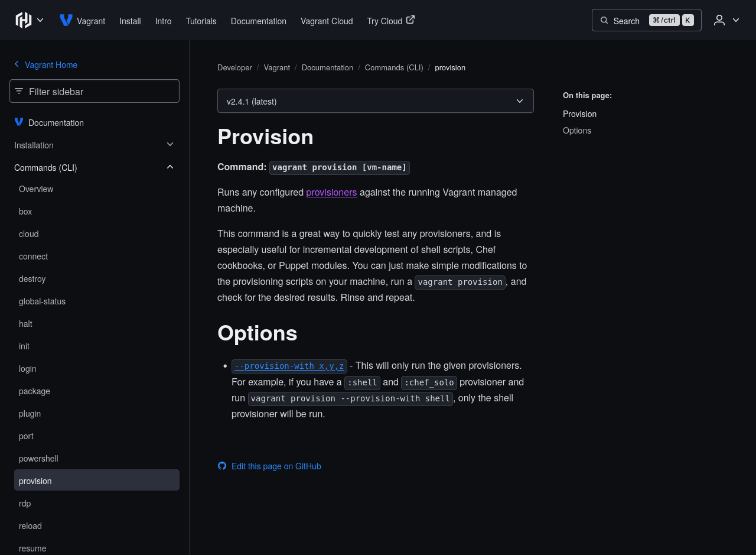The height and width of the screenshot is (555, 756).
Task: Click Commands (CLI) breadcrumb
Action: pos(394,67)
